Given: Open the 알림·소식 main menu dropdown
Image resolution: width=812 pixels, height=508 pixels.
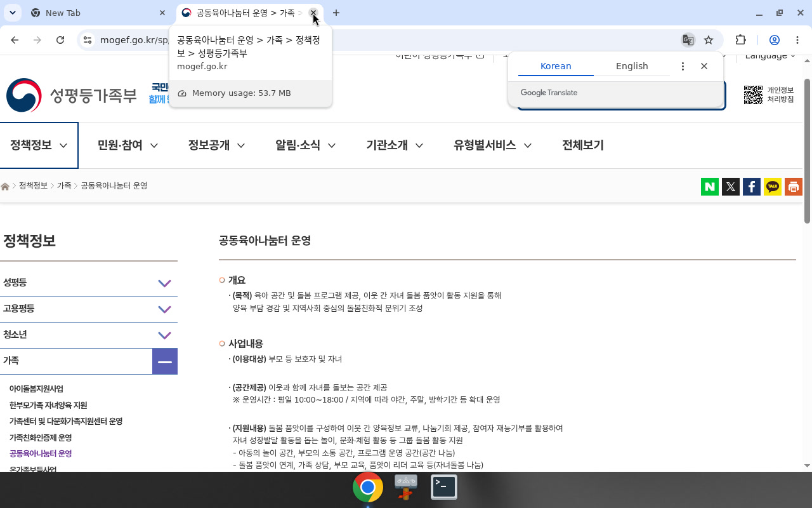Looking at the screenshot, I should coord(305,145).
